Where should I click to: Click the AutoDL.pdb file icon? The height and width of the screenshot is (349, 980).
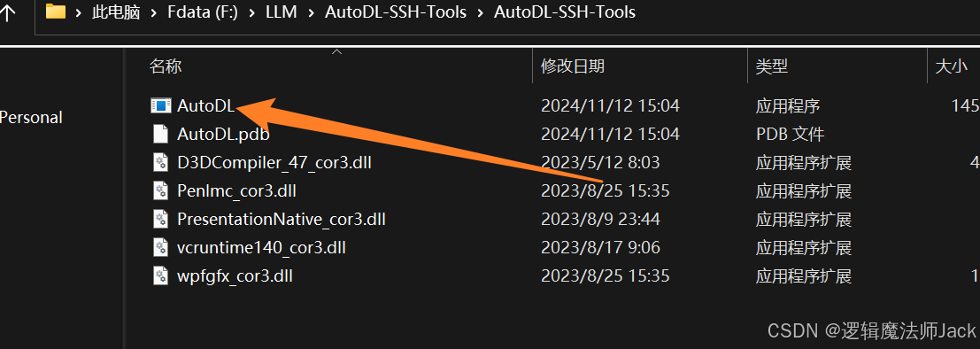coord(160,134)
